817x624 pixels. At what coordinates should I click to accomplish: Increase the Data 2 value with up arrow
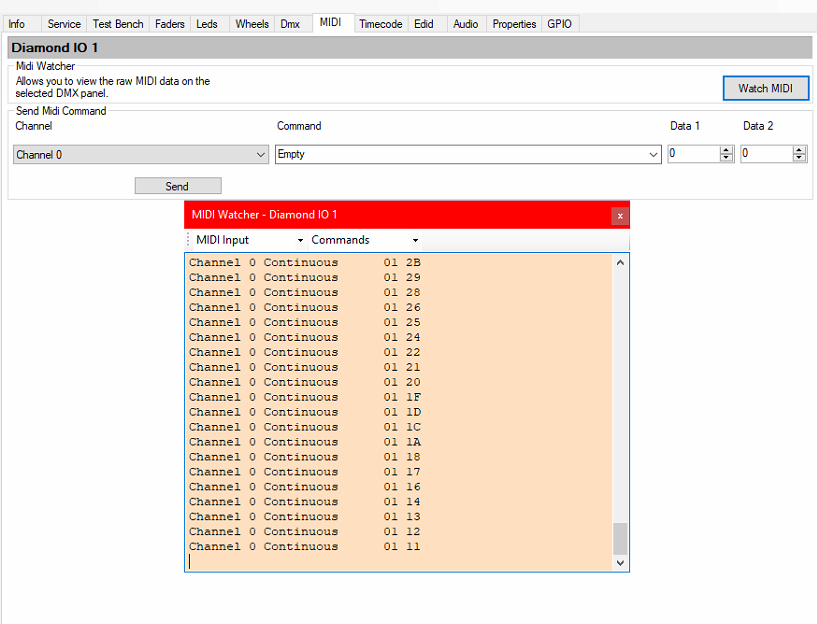799,150
